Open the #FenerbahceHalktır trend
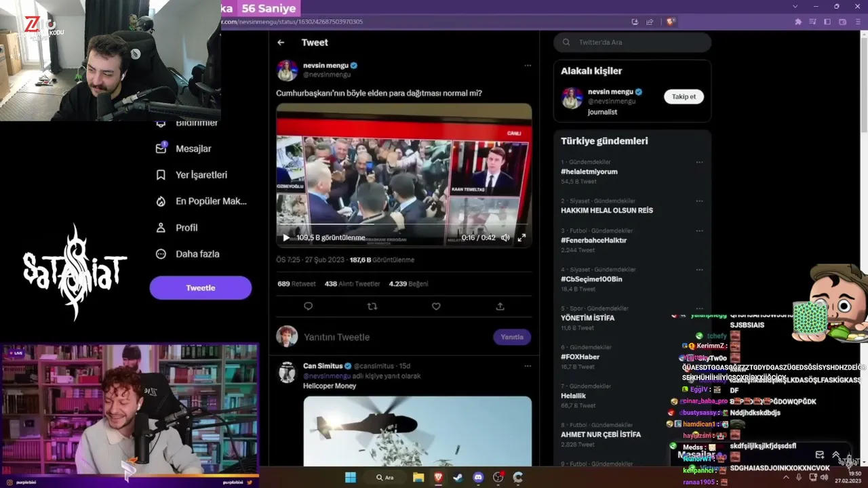 (594, 240)
